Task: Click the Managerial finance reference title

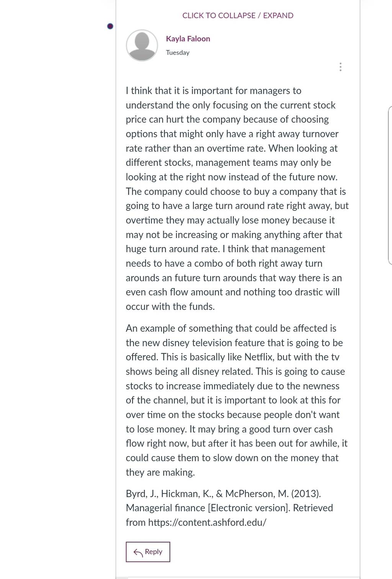Action: (x=166, y=508)
